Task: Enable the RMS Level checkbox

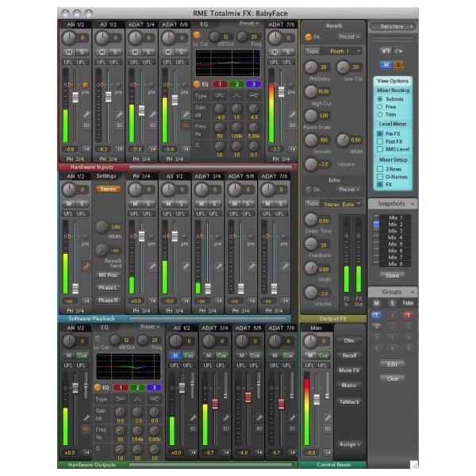Action: pos(380,149)
